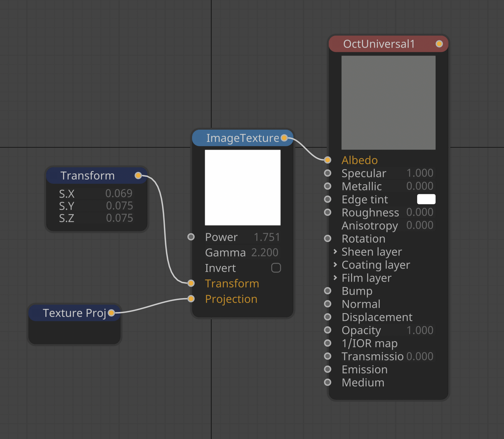Click the OctUniversal1 node output socket
The width and height of the screenshot is (504, 439).
click(x=439, y=44)
